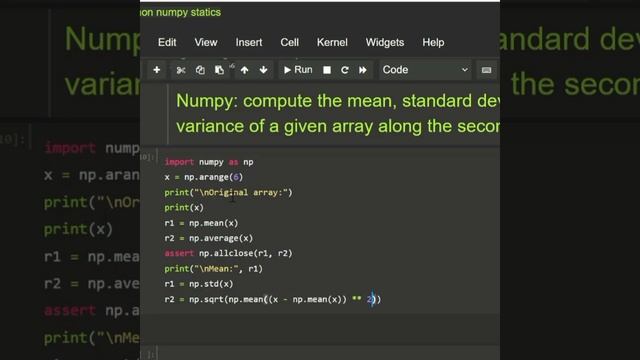Viewport: 640px width, 360px height.
Task: Run the current cell
Action: click(298, 70)
